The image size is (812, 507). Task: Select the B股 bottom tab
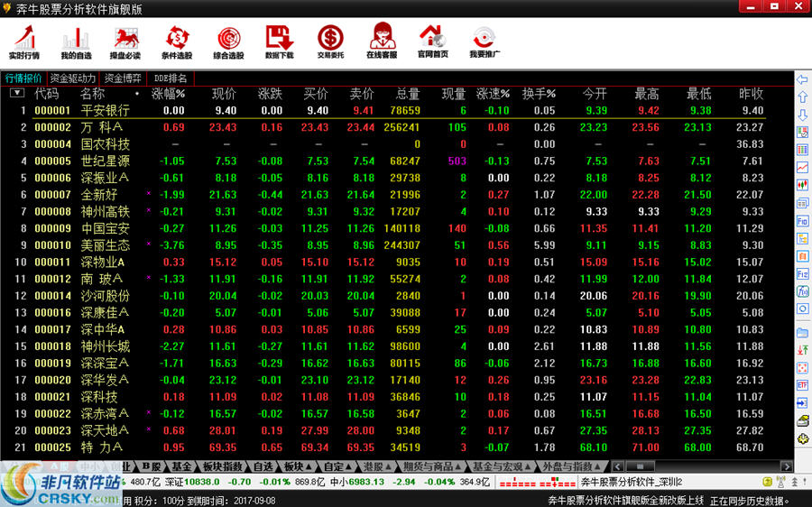point(152,466)
